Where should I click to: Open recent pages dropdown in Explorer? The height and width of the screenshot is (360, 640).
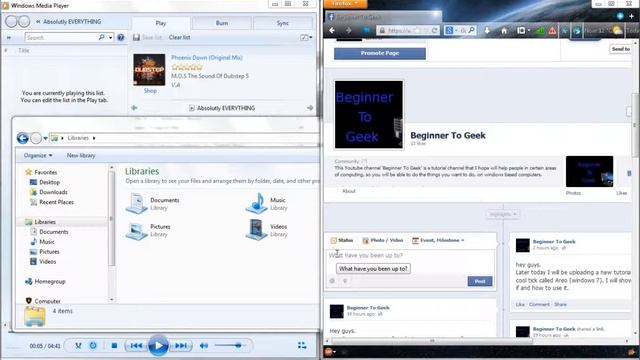pyautogui.click(x=45, y=138)
